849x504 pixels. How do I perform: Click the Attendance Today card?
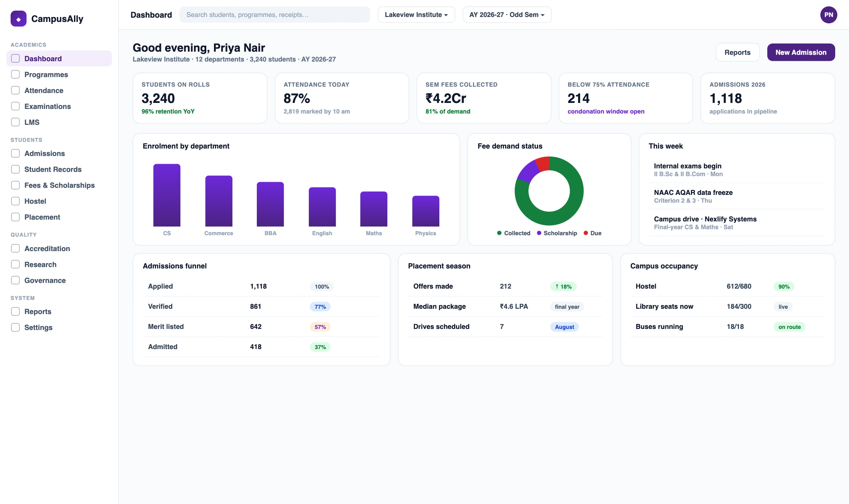pyautogui.click(x=342, y=98)
